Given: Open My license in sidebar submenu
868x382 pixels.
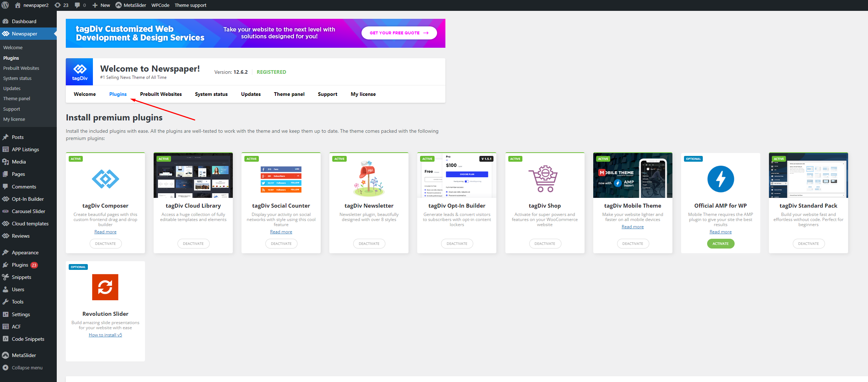Looking at the screenshot, I should [x=14, y=119].
